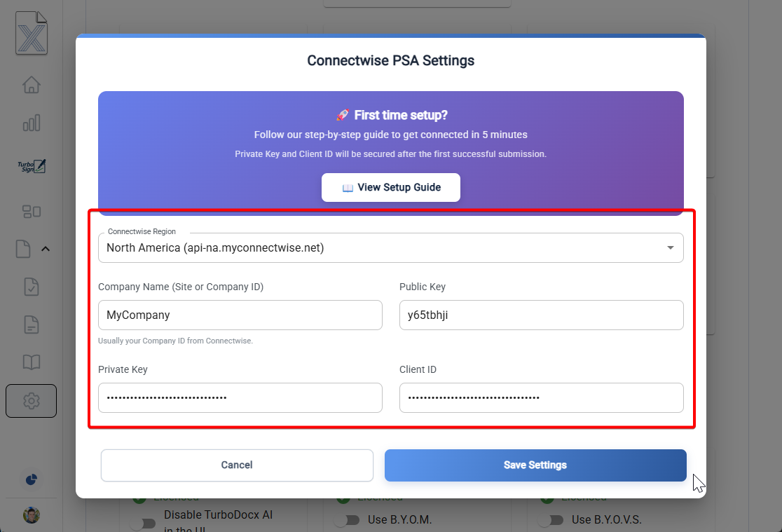782x532 pixels.
Task: Open the document with checkmark icon
Action: tap(32, 287)
